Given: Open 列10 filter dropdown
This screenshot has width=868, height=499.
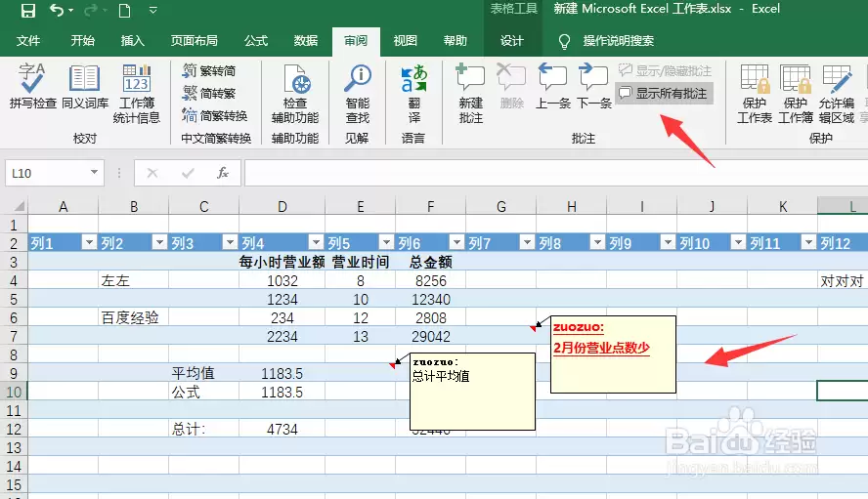Looking at the screenshot, I should pyautogui.click(x=738, y=242).
